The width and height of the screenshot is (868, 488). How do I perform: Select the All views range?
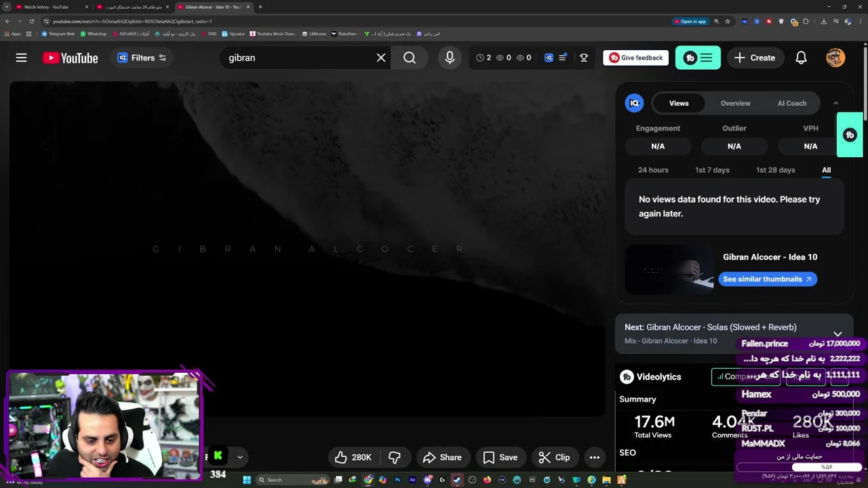click(826, 170)
